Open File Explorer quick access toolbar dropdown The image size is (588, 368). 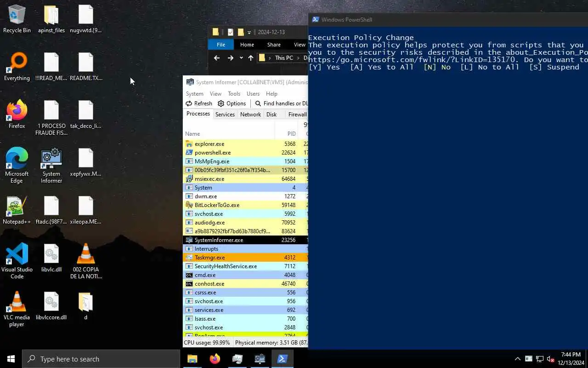[x=249, y=32]
